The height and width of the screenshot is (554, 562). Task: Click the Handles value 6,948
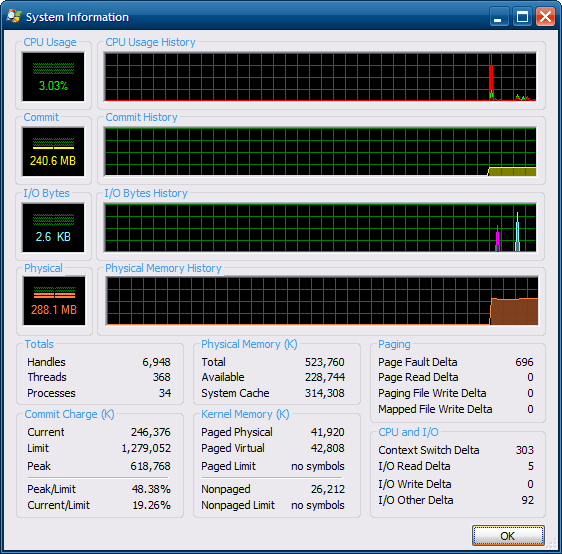(x=156, y=362)
